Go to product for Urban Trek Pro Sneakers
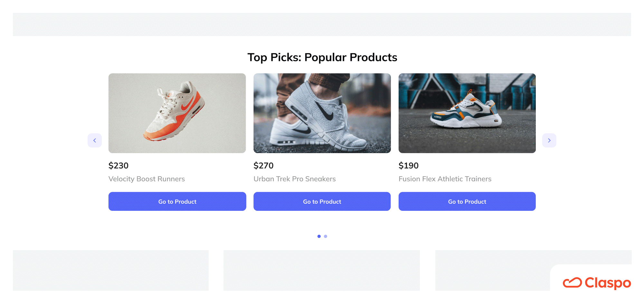The image size is (644, 303). point(322,201)
